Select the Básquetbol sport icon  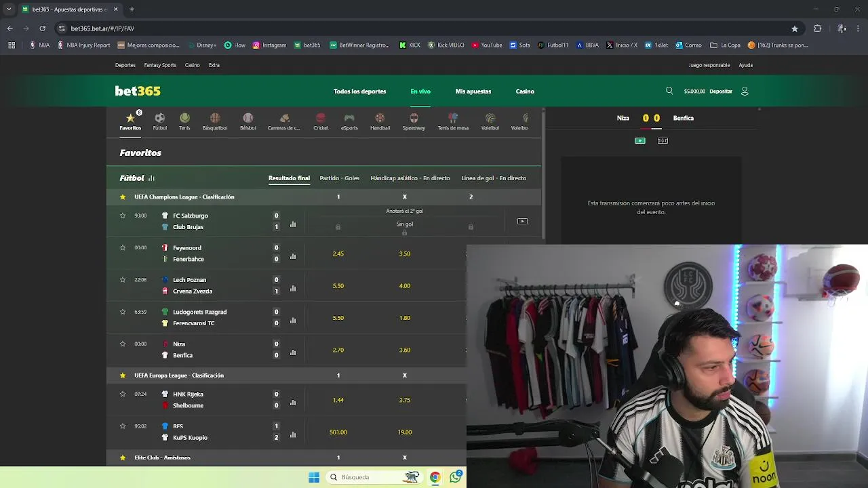click(215, 122)
